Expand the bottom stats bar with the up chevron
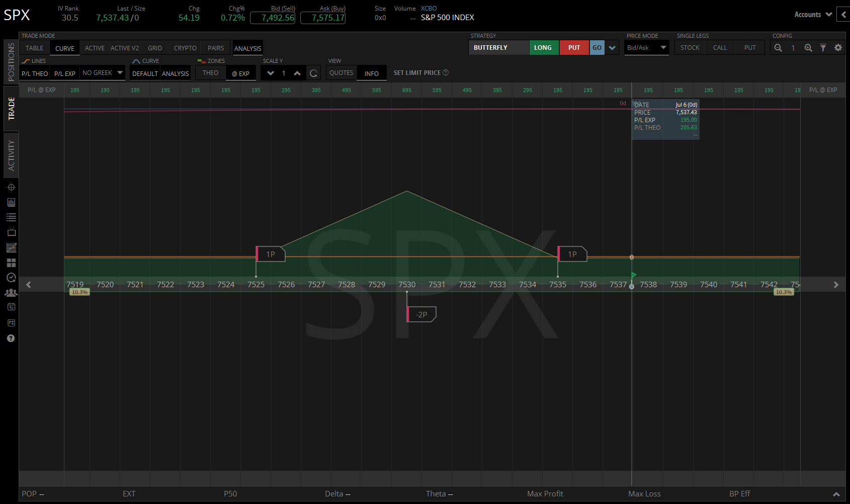Screen dimensions: 850x504 [836, 494]
